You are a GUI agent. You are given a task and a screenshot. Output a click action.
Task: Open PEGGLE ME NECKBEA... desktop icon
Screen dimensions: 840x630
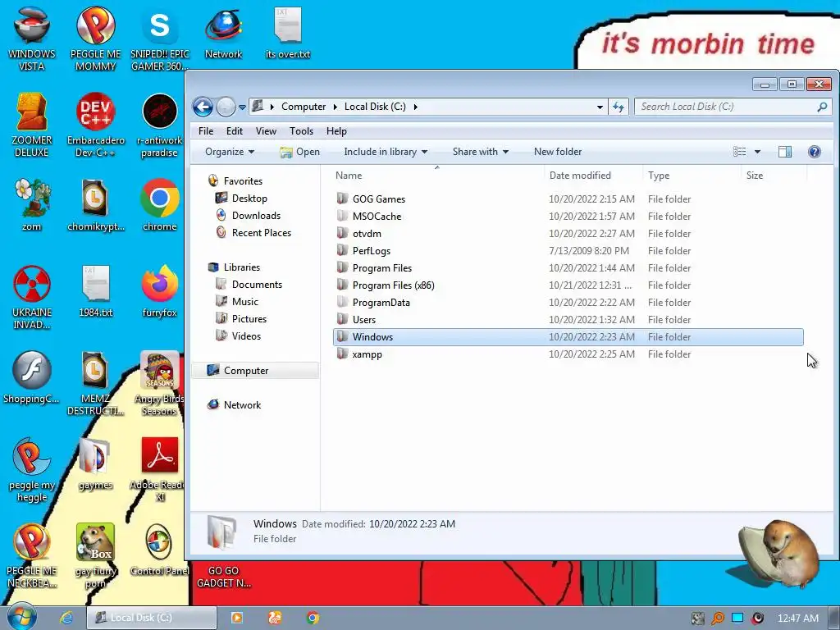[x=32, y=556]
